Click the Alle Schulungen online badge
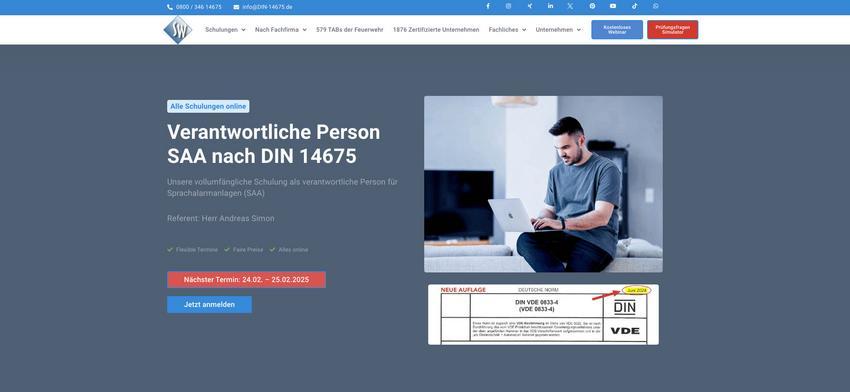850x392 pixels. point(208,106)
